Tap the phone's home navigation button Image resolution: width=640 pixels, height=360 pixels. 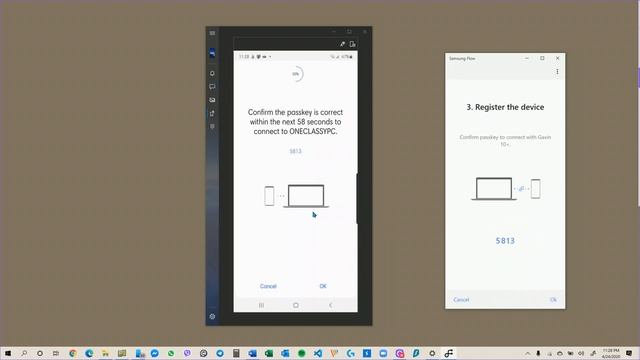coord(296,305)
